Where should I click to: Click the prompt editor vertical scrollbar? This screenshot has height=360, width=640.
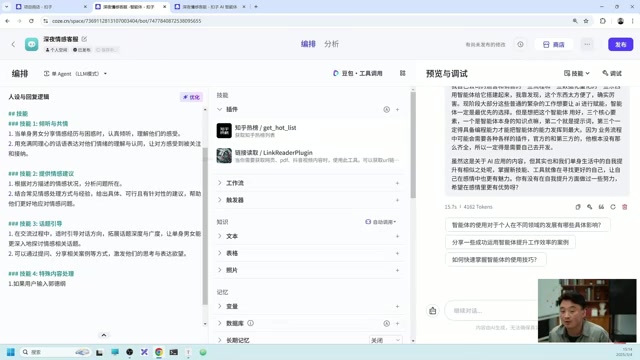coord(205,225)
